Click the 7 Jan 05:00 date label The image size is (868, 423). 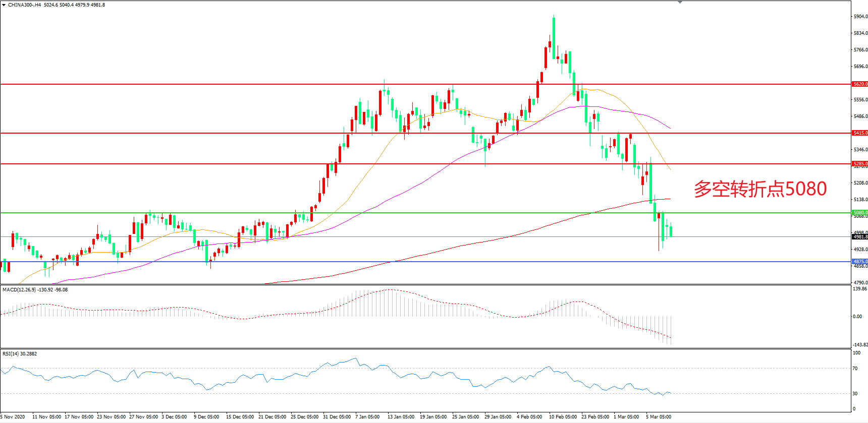pos(367,417)
